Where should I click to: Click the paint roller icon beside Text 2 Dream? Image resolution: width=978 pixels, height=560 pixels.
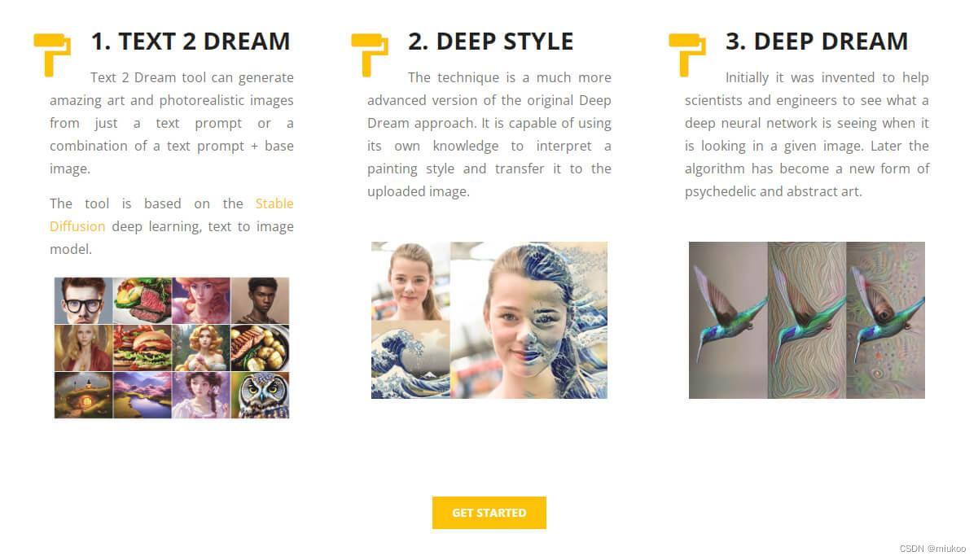point(52,55)
